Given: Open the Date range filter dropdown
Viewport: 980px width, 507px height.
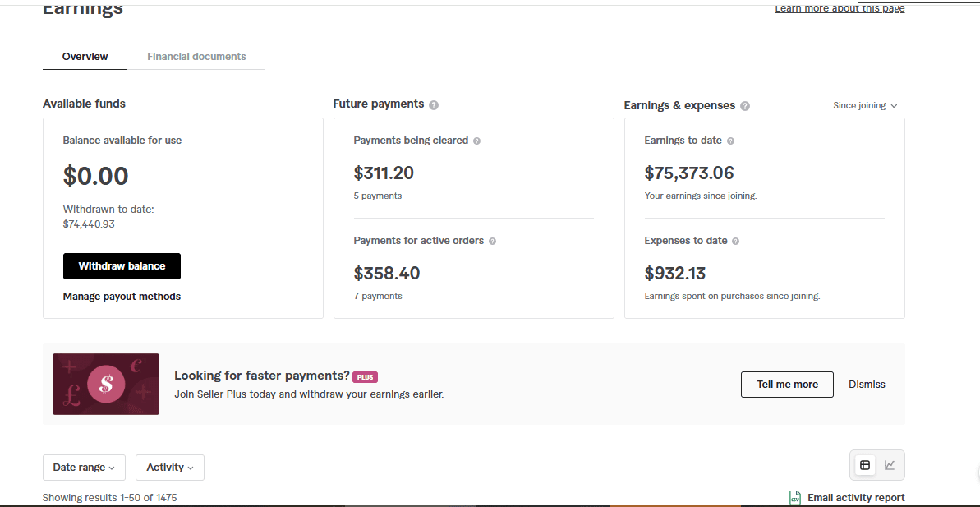Looking at the screenshot, I should click(84, 468).
